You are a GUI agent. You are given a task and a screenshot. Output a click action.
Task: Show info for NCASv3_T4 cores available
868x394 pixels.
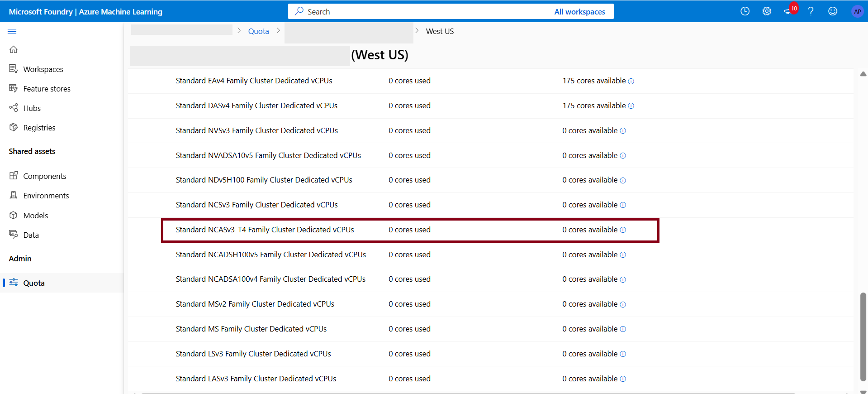pyautogui.click(x=623, y=230)
